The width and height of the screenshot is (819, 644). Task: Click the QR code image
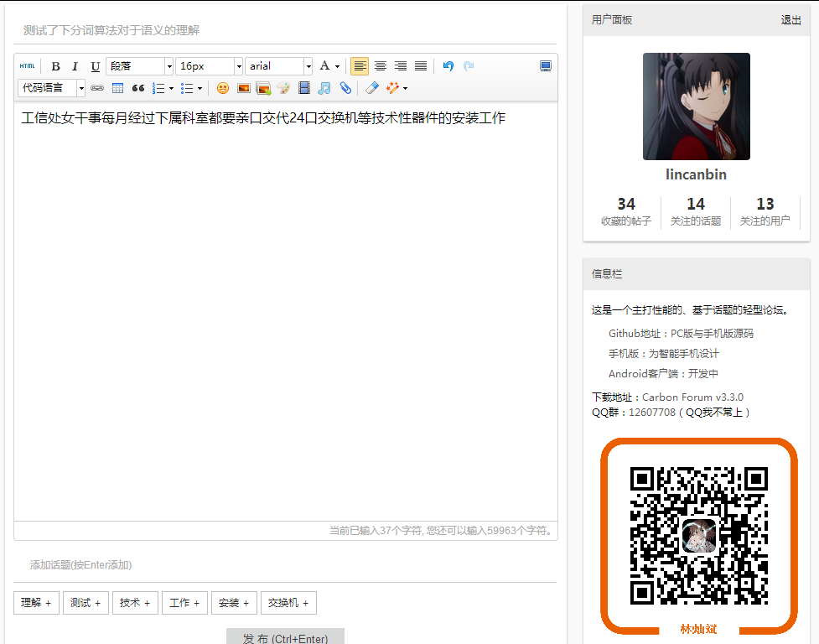[699, 537]
